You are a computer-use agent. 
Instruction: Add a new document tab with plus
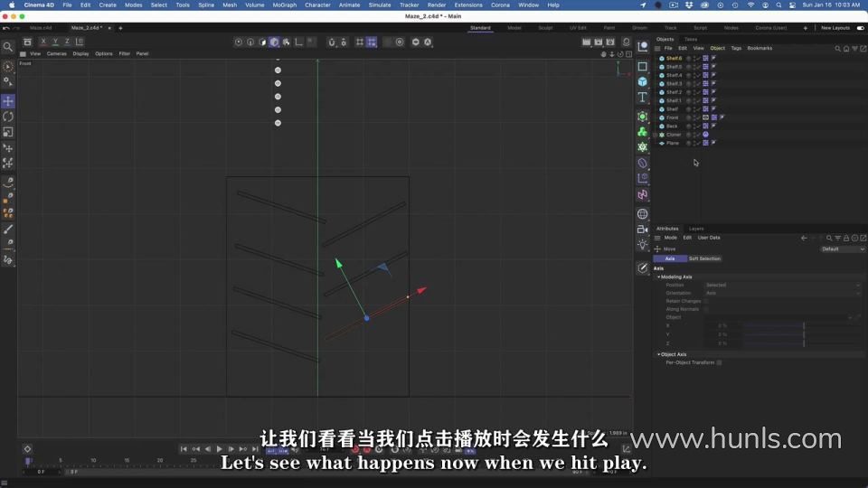[x=120, y=28]
